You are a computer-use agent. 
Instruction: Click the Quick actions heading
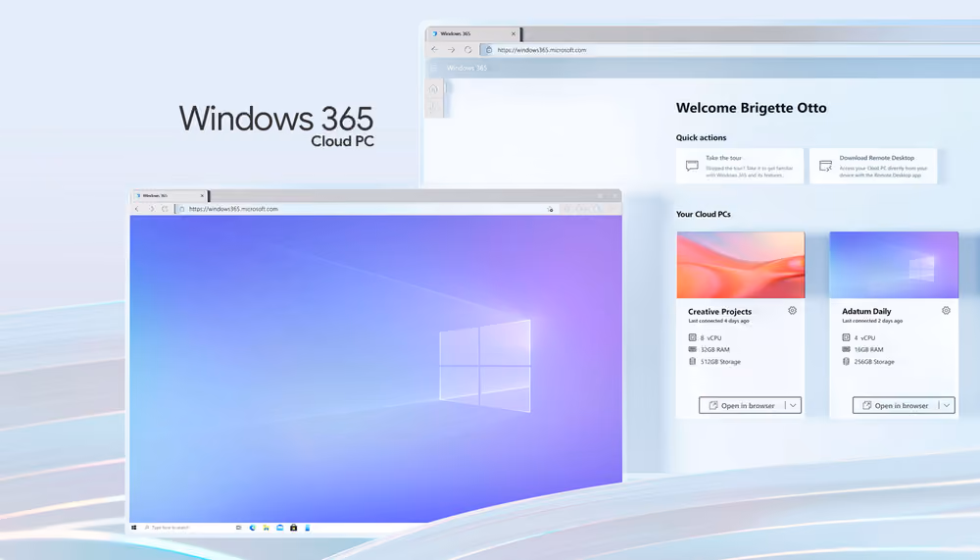[702, 137]
